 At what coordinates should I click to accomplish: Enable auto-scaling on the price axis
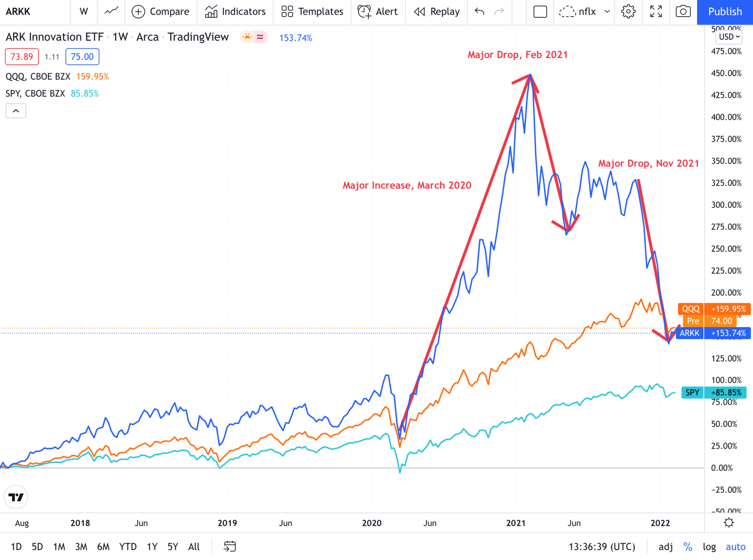(x=736, y=547)
